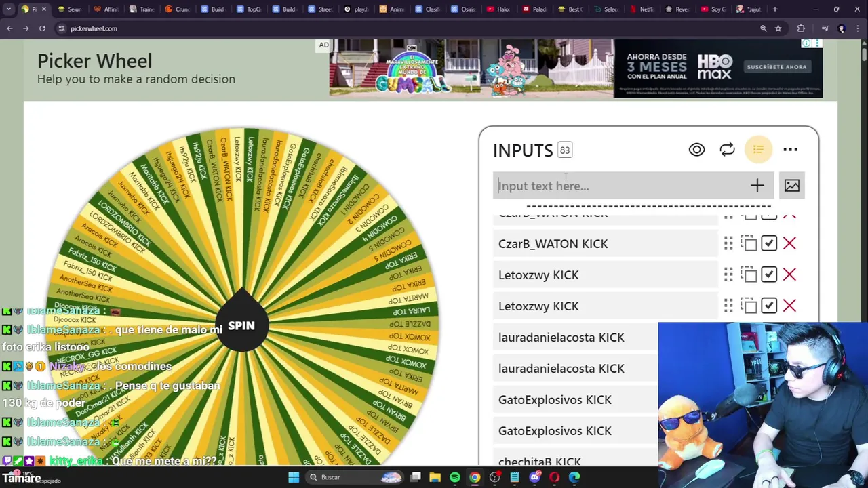The height and width of the screenshot is (488, 868).
Task: Open File Explorer from taskbar
Action: pyautogui.click(x=435, y=477)
